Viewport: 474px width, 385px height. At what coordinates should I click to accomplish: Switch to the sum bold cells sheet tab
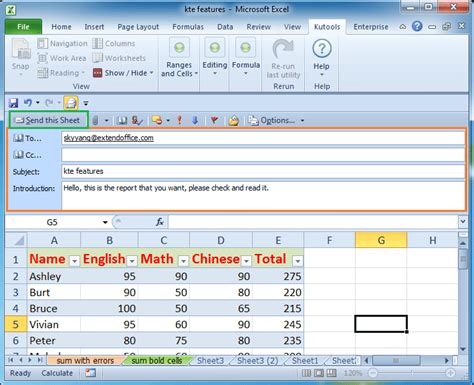pos(157,361)
